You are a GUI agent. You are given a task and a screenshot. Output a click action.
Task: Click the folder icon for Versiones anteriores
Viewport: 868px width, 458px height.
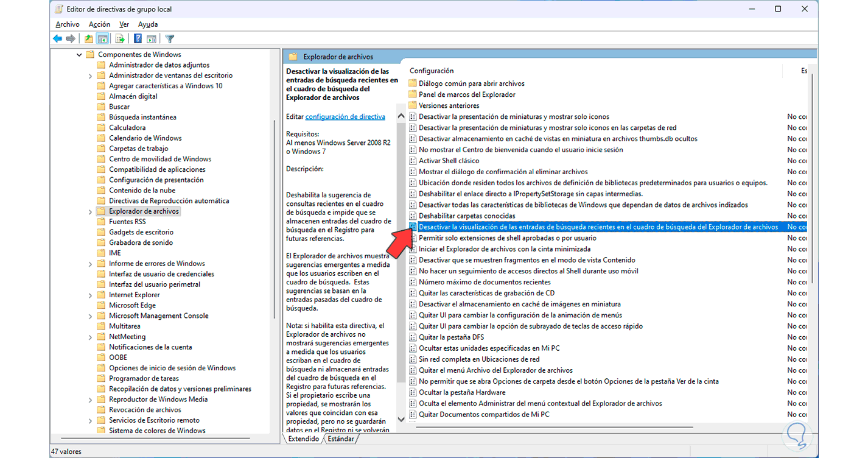pos(413,105)
